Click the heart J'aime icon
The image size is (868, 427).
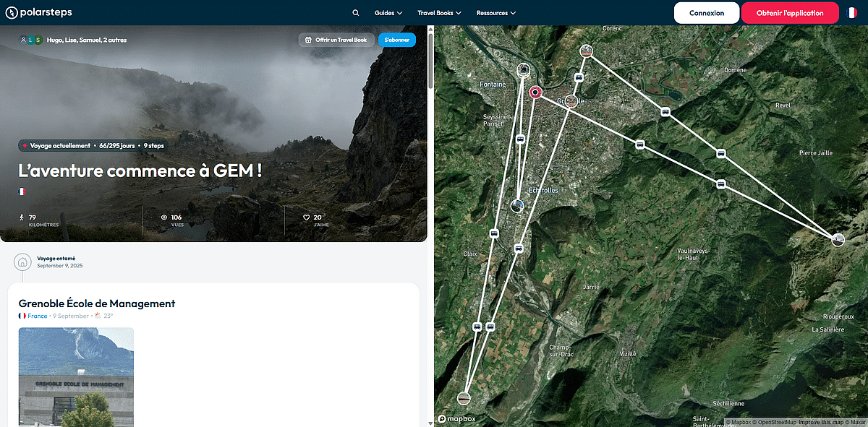tap(307, 217)
